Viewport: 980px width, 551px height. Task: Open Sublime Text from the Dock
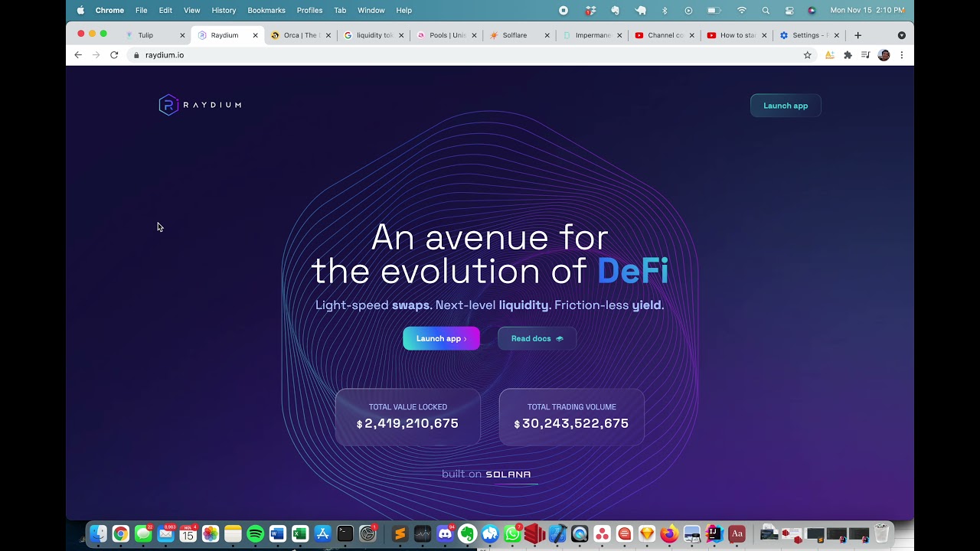tap(400, 533)
